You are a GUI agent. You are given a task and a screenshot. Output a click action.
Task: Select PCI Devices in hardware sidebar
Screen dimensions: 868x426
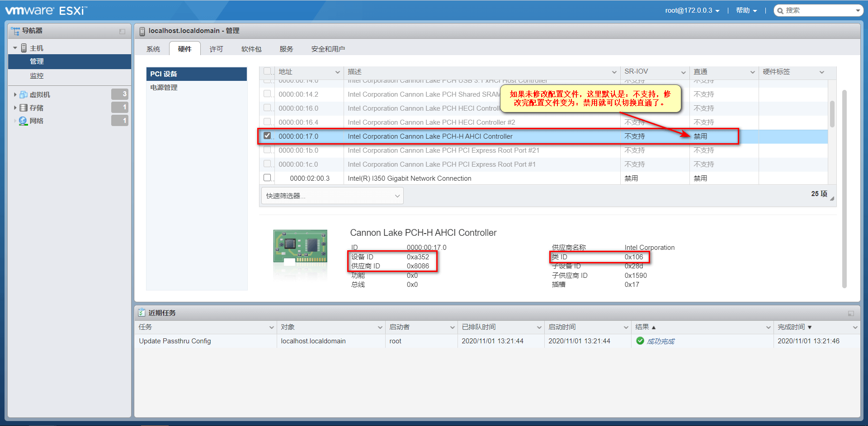pos(197,74)
